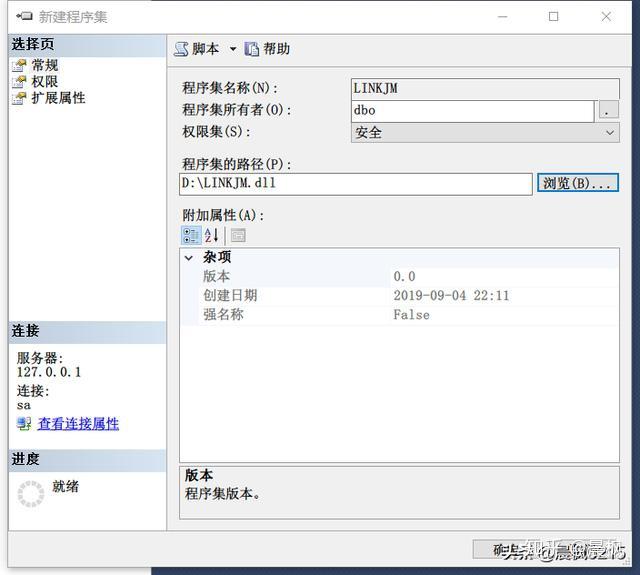Click the 帮助 help icon
Screen dimensions: 640x575
click(x=251, y=49)
